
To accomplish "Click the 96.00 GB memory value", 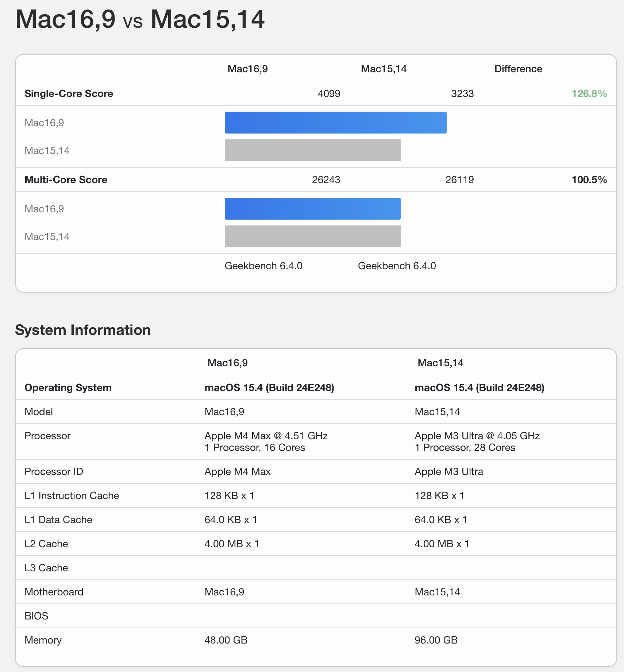I will 436,640.
